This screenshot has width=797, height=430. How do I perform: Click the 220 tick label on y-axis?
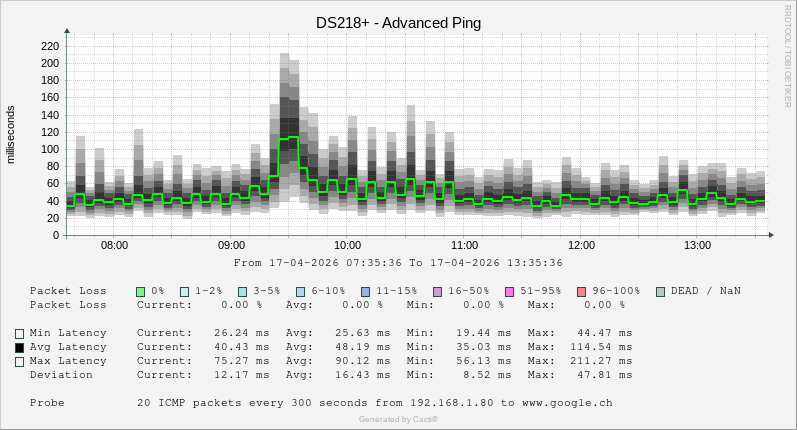[49, 46]
